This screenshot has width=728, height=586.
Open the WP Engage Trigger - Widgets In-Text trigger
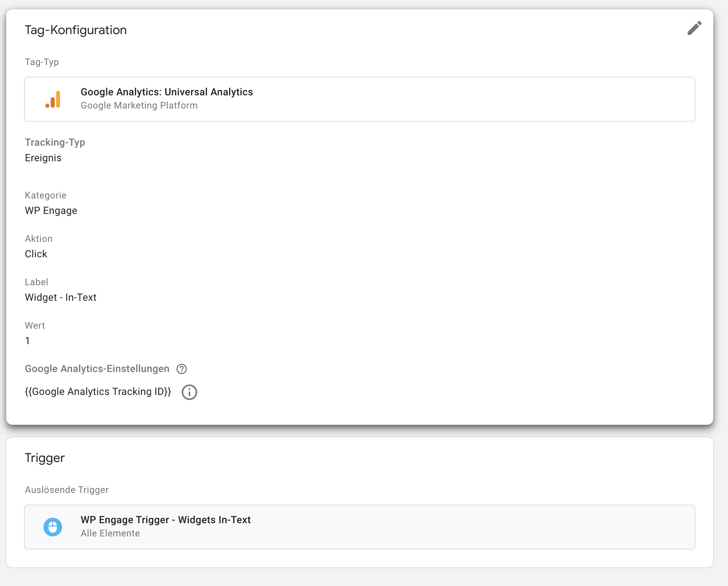click(x=359, y=527)
